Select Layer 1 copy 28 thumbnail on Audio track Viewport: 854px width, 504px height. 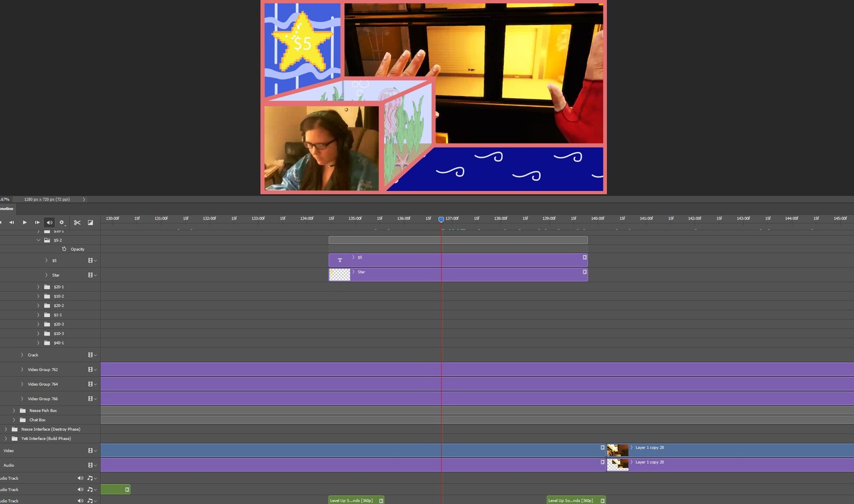tap(618, 465)
